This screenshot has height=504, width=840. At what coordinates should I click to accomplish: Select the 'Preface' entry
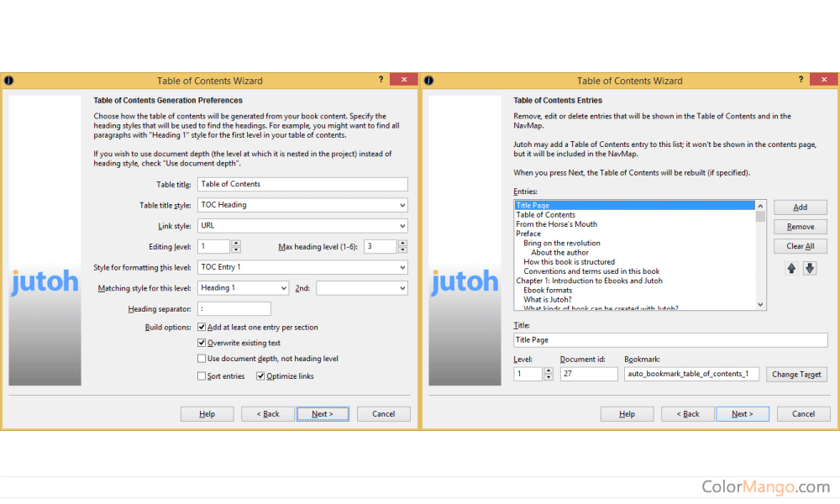tap(528, 234)
